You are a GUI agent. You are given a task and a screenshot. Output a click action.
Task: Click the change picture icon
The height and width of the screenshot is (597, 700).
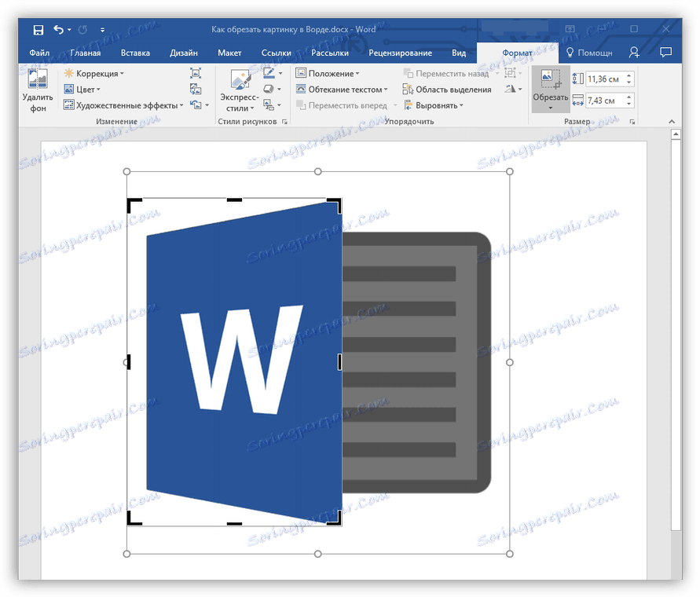[x=196, y=90]
